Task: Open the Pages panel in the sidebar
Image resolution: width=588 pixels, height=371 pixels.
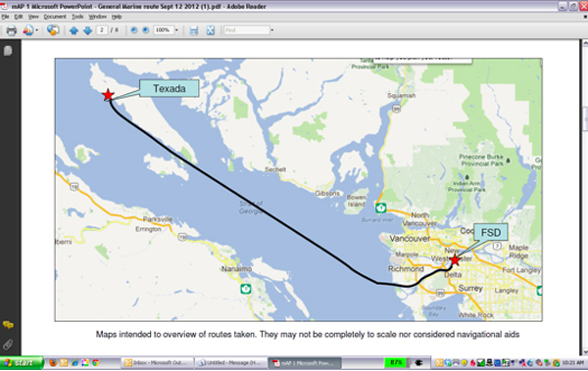Action: pyautogui.click(x=8, y=51)
